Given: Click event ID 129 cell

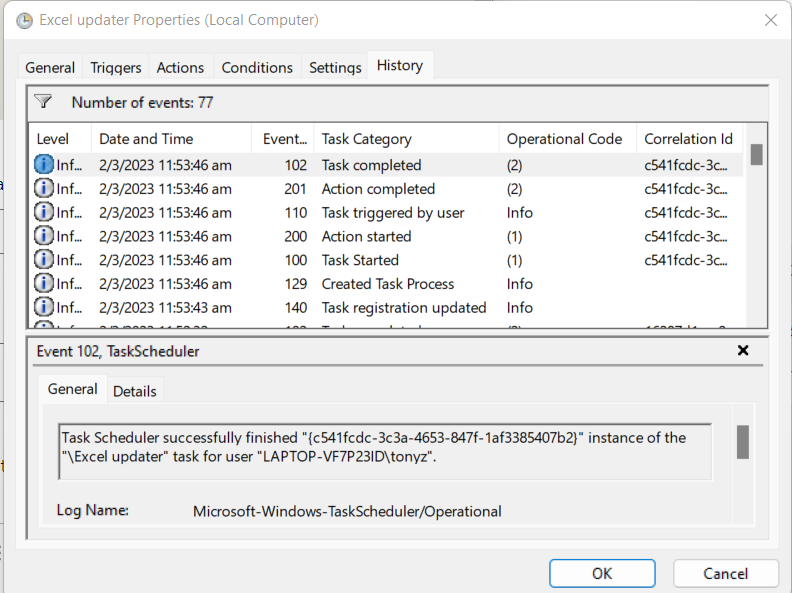Looking at the screenshot, I should [295, 284].
